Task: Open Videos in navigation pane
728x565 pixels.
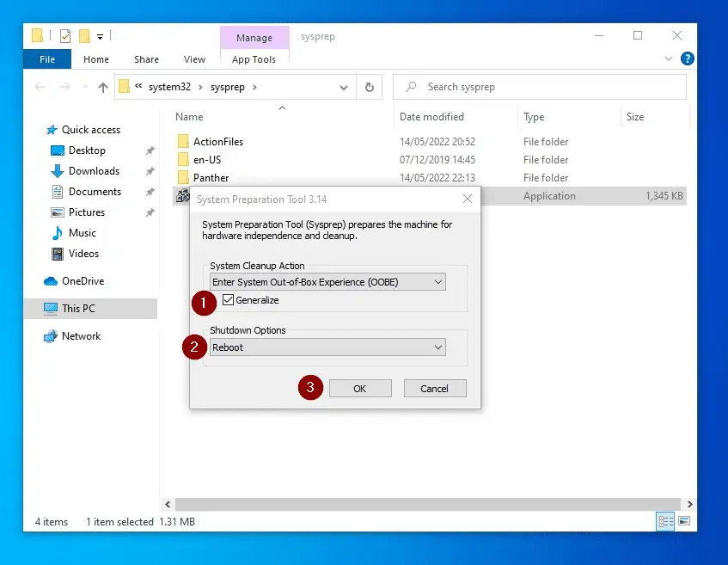Action: tap(83, 253)
